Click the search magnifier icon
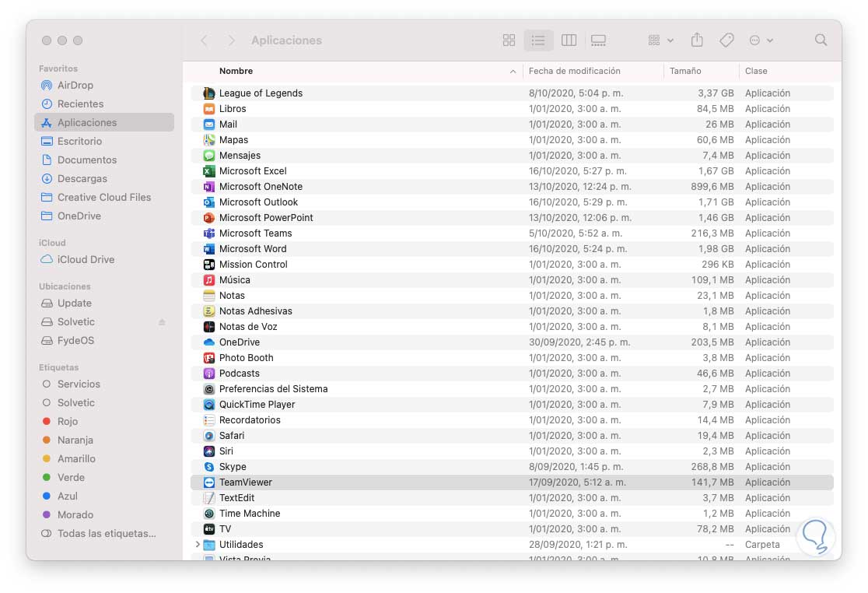 pyautogui.click(x=821, y=40)
